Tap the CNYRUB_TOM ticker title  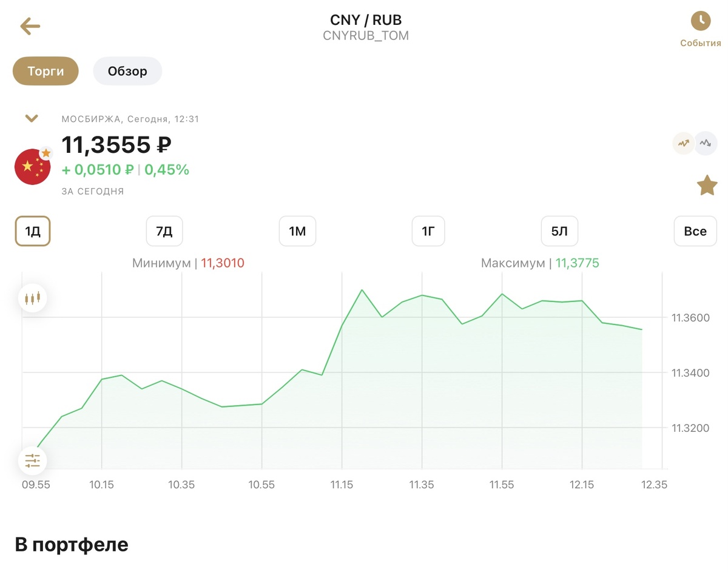click(x=366, y=36)
